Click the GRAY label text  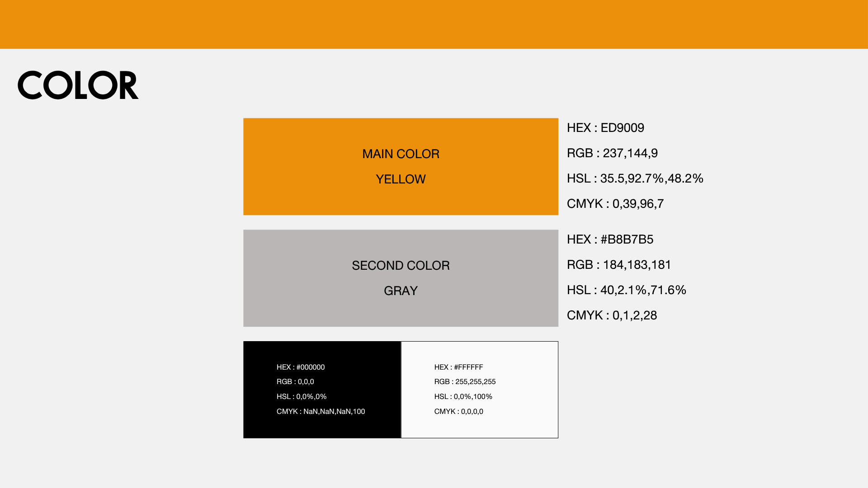pos(401,291)
